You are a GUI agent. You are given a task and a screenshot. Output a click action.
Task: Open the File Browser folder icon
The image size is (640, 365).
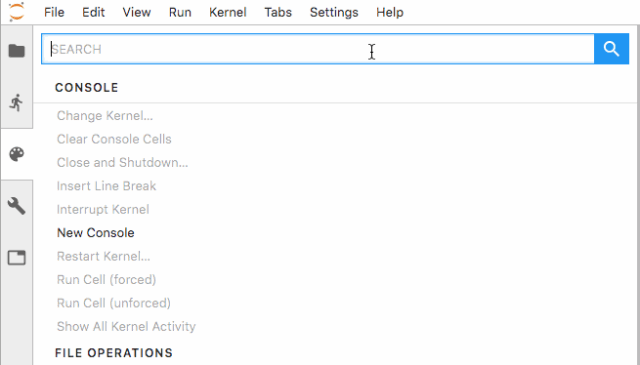point(17,51)
